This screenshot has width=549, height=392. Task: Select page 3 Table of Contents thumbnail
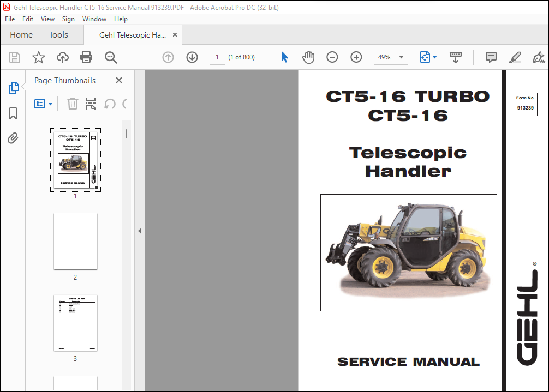[x=75, y=323]
